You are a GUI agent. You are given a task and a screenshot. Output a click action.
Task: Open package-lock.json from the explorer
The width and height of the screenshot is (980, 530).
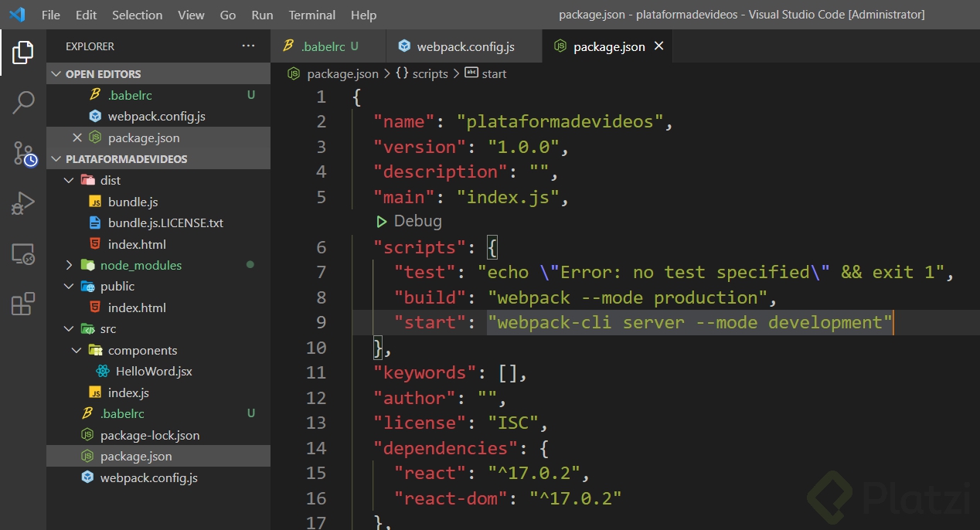click(150, 435)
